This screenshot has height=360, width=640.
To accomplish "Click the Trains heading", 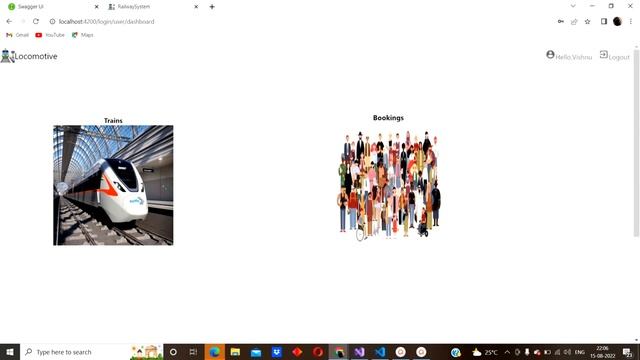I will 113,120.
